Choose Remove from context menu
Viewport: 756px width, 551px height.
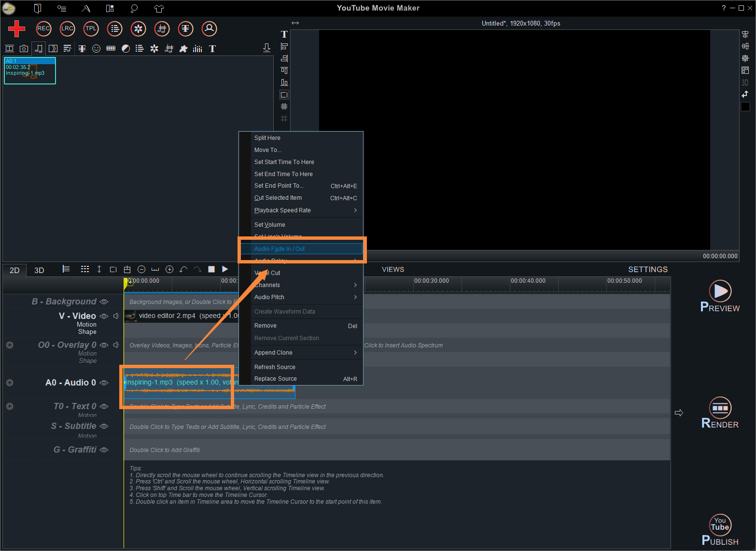[x=307, y=326]
